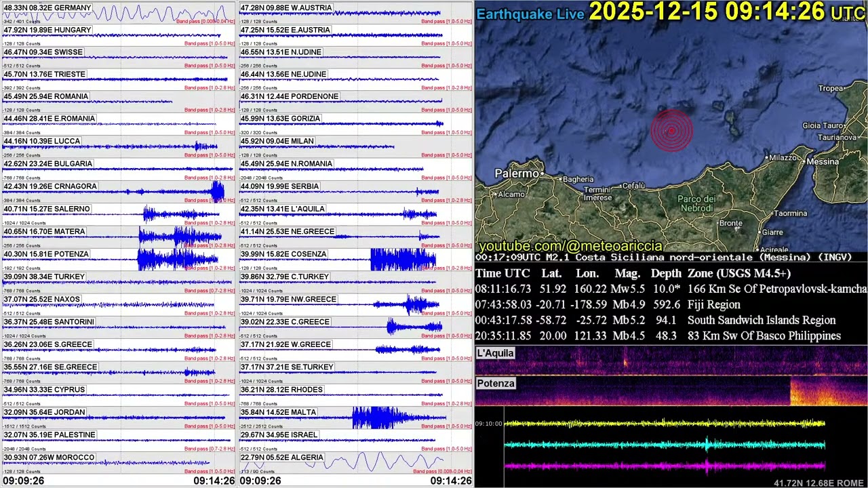This screenshot has width=868, height=488.
Task: Select the N.ROMANIA station label
Action: coord(286,164)
